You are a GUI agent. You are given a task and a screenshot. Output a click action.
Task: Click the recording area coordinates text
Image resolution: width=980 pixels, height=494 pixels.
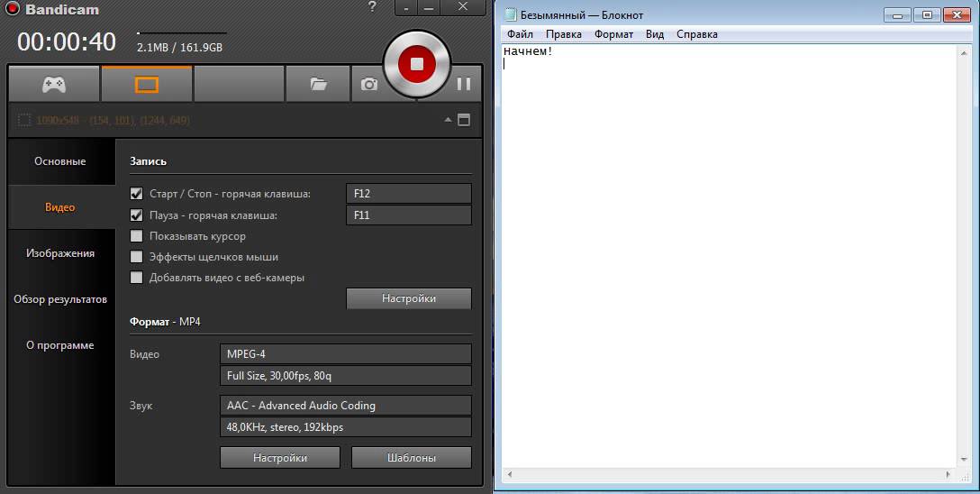click(113, 120)
